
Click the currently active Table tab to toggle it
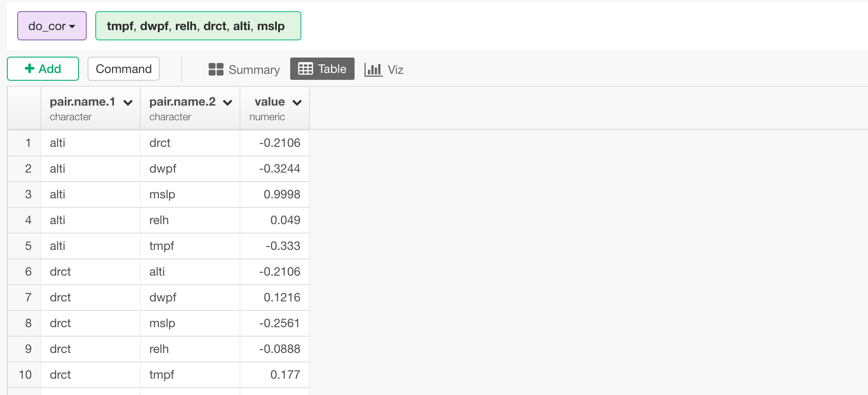pyautogui.click(x=322, y=69)
